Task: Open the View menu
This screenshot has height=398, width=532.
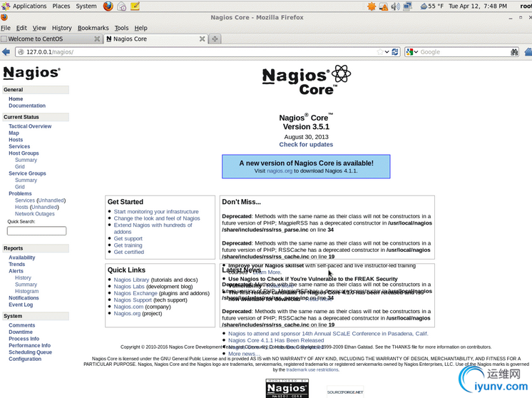Action: pyautogui.click(x=39, y=28)
